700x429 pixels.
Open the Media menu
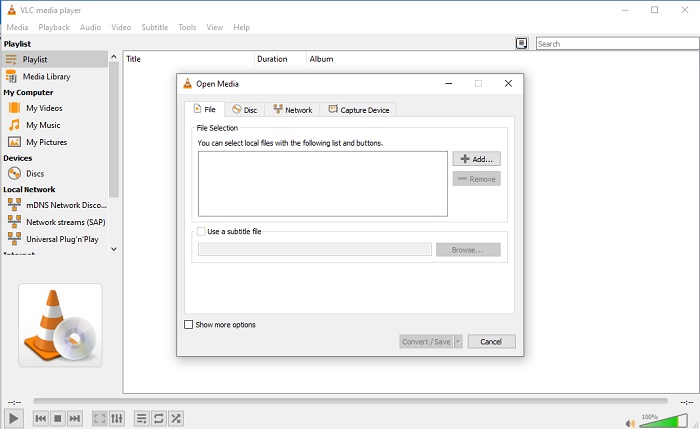tap(17, 27)
